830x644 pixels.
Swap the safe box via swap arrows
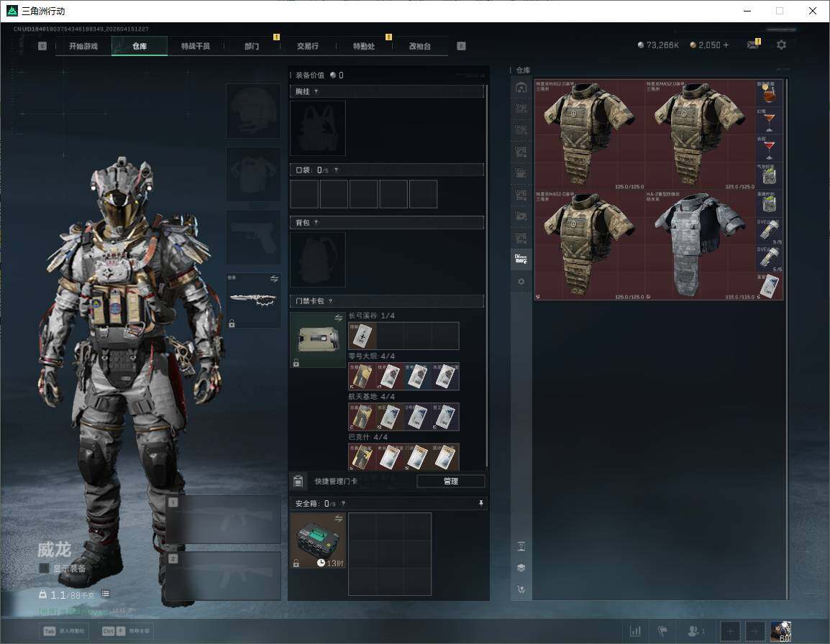pos(338,519)
